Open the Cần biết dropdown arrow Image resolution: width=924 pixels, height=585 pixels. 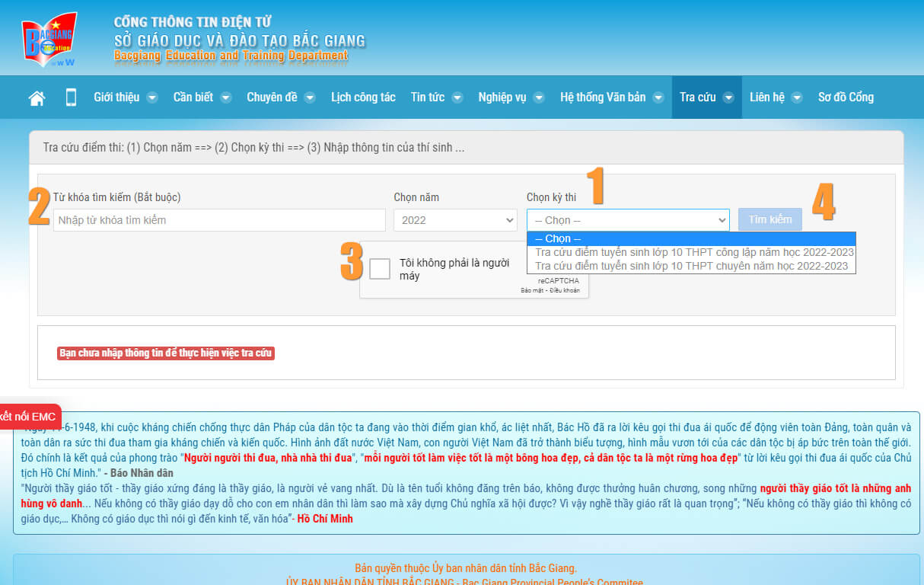click(x=226, y=97)
